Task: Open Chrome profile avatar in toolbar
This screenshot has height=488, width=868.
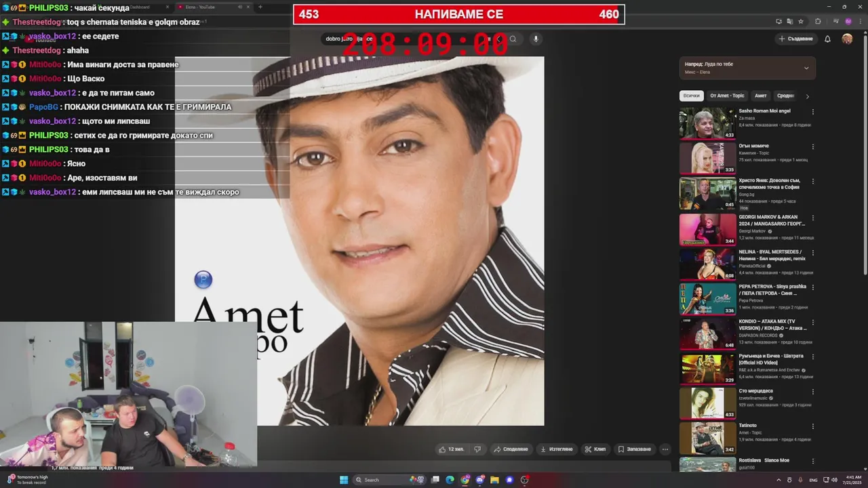Action: (x=848, y=21)
